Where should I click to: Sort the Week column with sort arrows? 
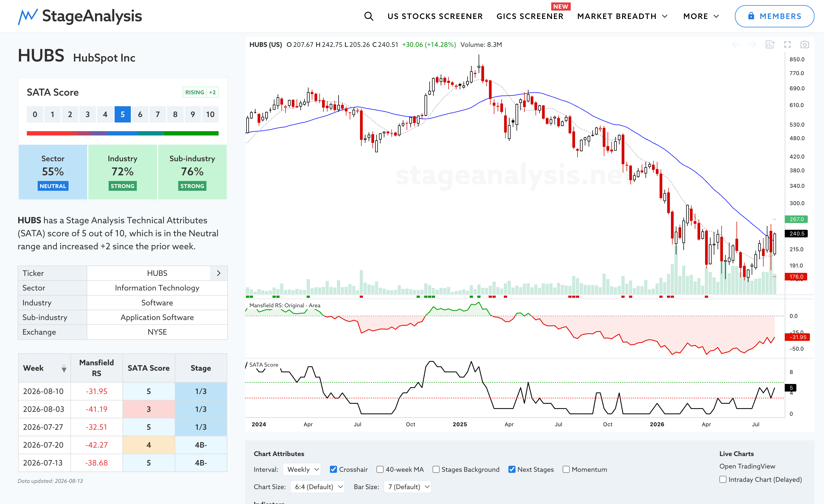coord(64,368)
